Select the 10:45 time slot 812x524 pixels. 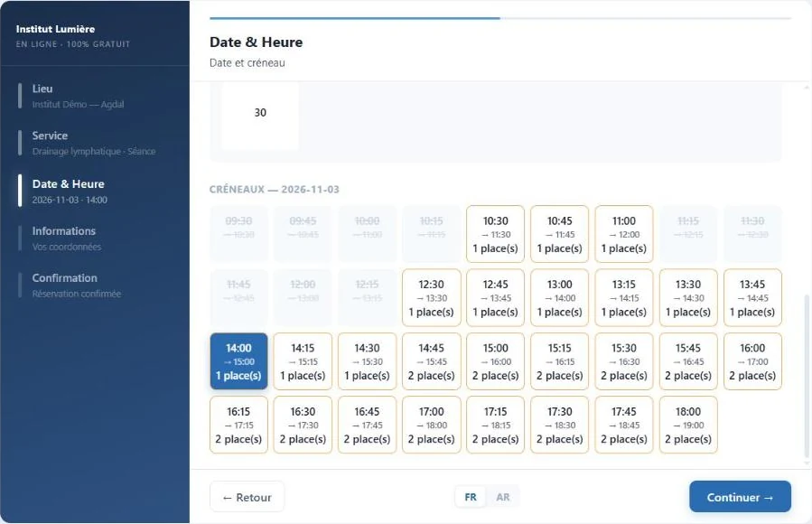tap(559, 234)
